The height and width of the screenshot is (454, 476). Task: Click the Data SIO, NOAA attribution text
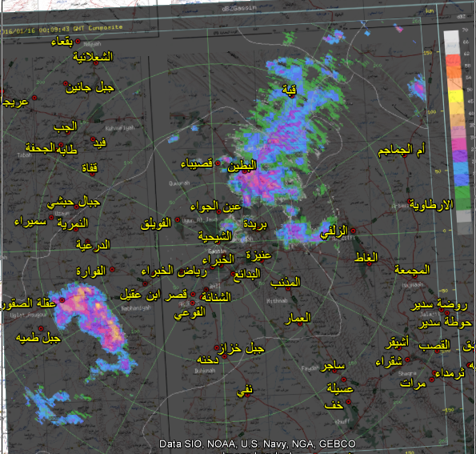coord(257,444)
